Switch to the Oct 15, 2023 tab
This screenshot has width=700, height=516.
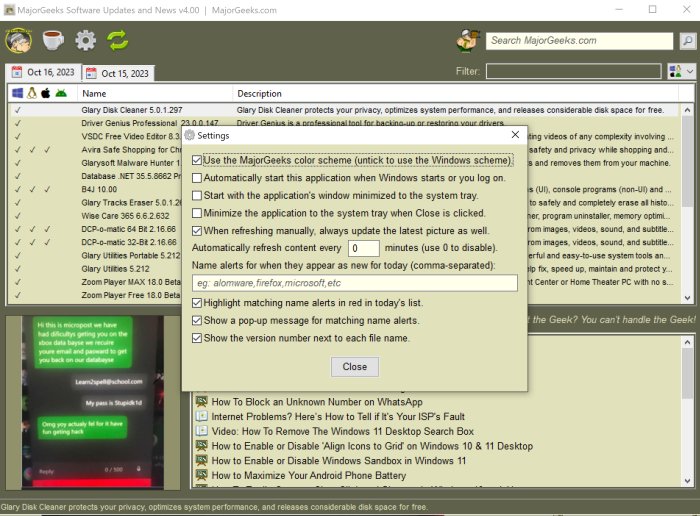click(x=118, y=73)
